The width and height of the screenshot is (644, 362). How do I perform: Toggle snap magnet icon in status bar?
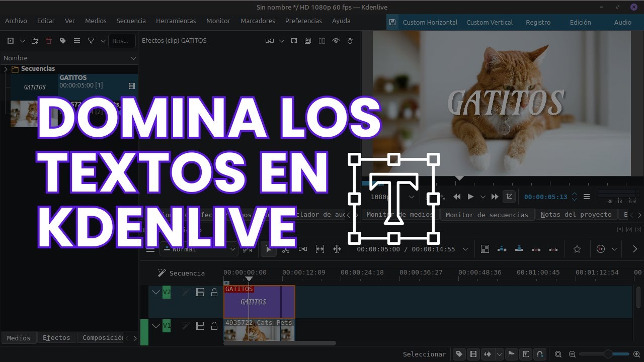(540, 354)
